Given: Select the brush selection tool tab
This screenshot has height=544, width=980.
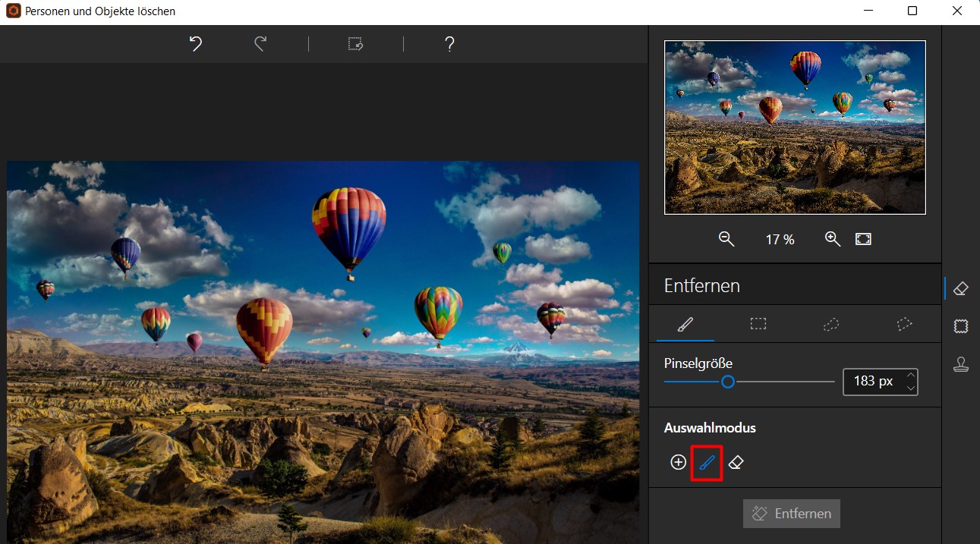Looking at the screenshot, I should (x=685, y=324).
